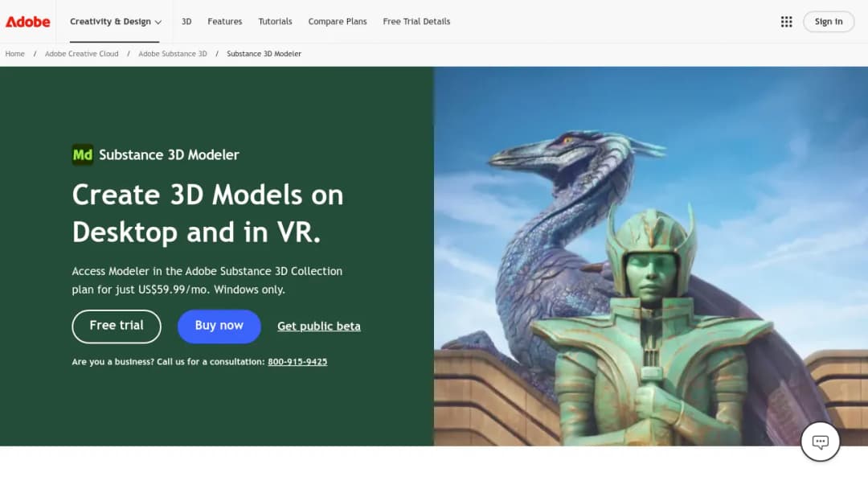Click the dragon and knight hero image

pyautogui.click(x=650, y=256)
